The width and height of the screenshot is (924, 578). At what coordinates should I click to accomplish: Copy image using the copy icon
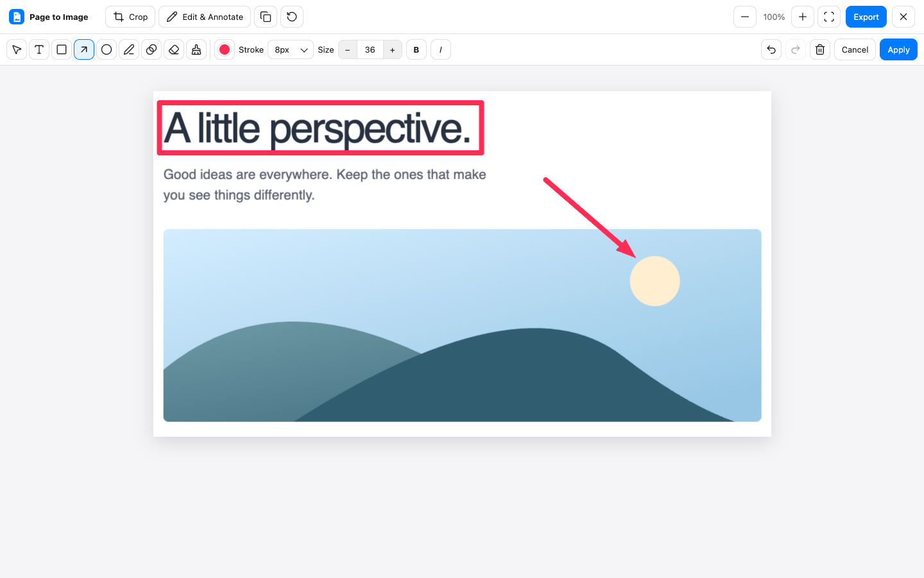pyautogui.click(x=266, y=17)
